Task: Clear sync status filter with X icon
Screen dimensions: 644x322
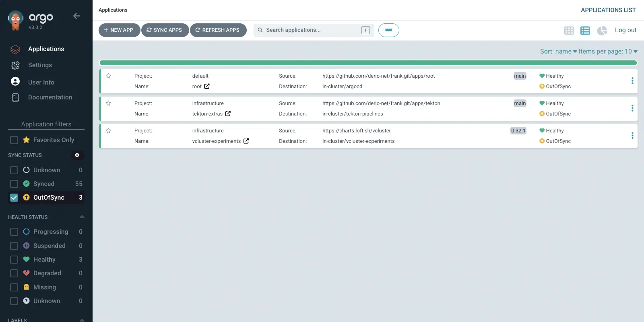Action: 77,155
